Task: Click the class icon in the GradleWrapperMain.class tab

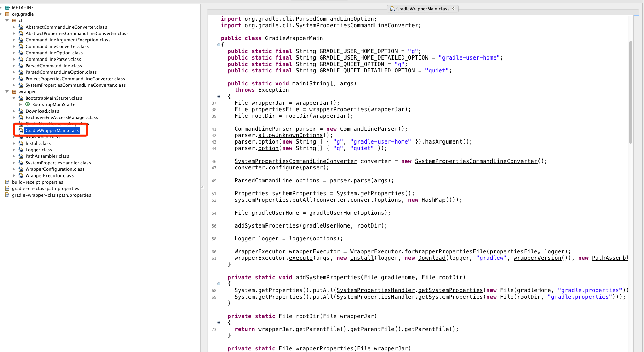Action: click(x=392, y=9)
